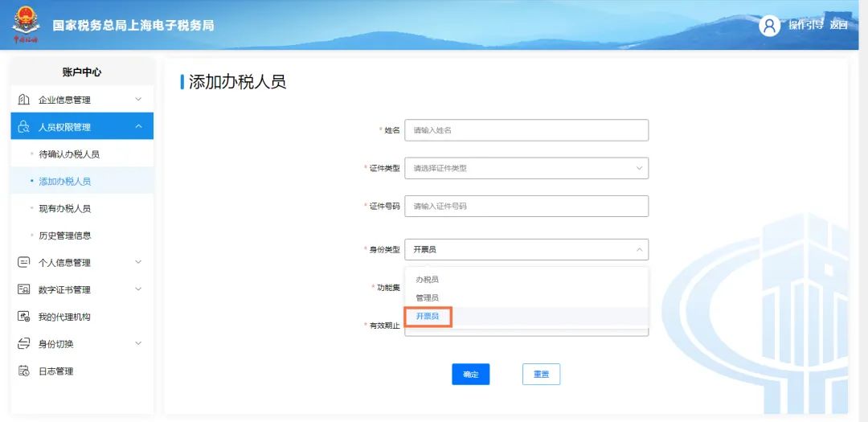The height and width of the screenshot is (422, 868).
Task: Focus the 姓名 input field
Action: pos(526,130)
